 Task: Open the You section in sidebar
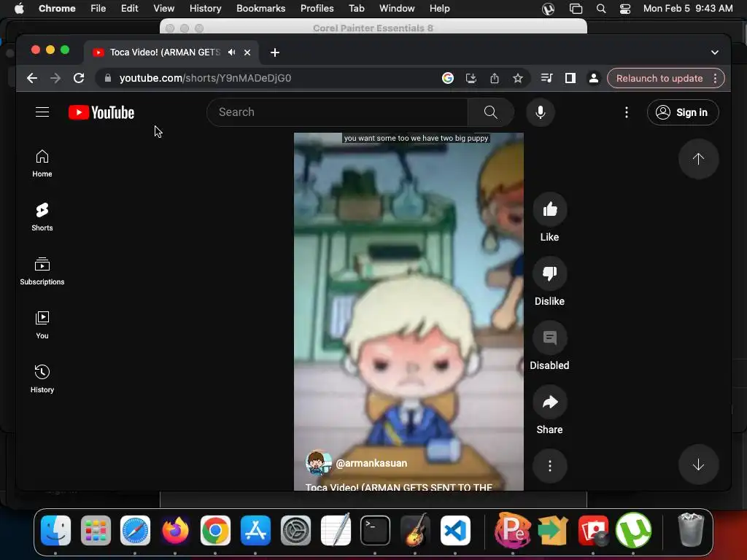point(42,324)
